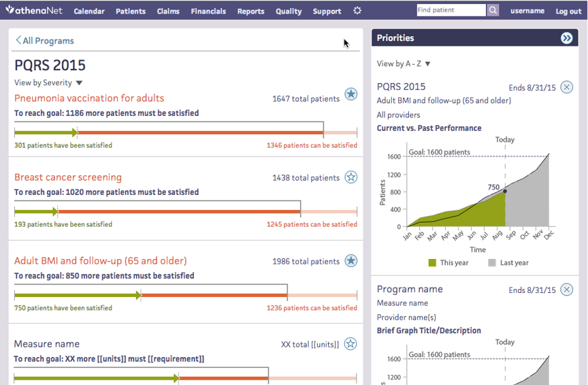Click the Breast cancer screening progress bar
588x385 pixels.
pos(185,211)
